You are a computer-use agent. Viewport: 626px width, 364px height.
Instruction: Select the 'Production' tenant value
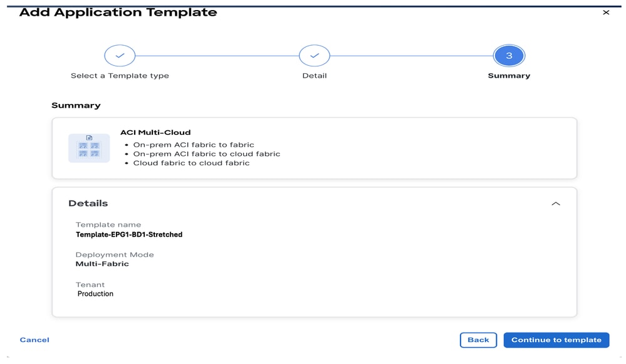[95, 294]
